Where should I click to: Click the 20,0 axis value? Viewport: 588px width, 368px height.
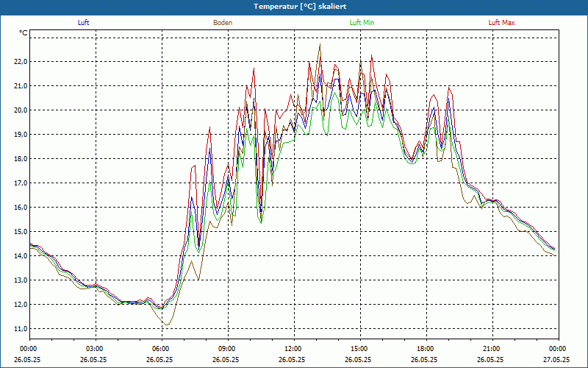pos(21,110)
